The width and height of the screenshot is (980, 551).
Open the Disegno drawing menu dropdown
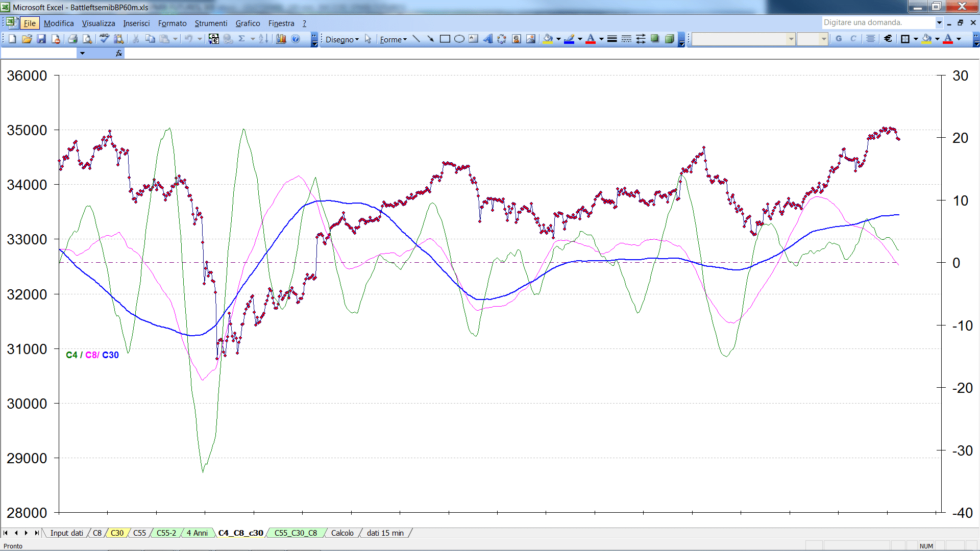point(342,39)
